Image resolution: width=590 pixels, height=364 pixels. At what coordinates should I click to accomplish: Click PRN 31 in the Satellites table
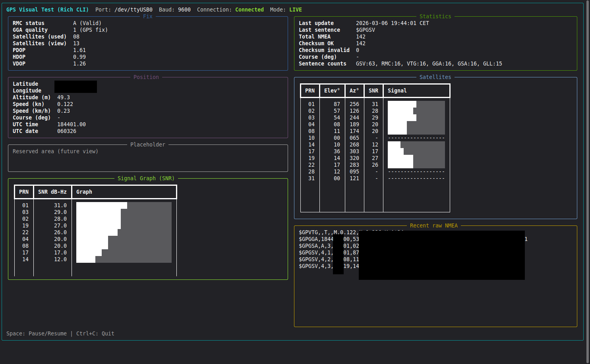(x=311, y=178)
